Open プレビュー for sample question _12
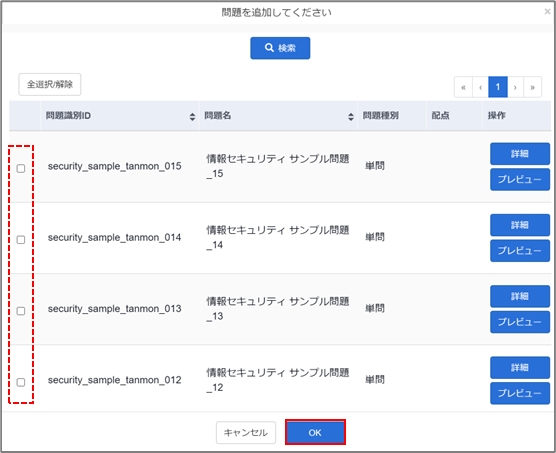The width and height of the screenshot is (556, 453). tap(520, 393)
